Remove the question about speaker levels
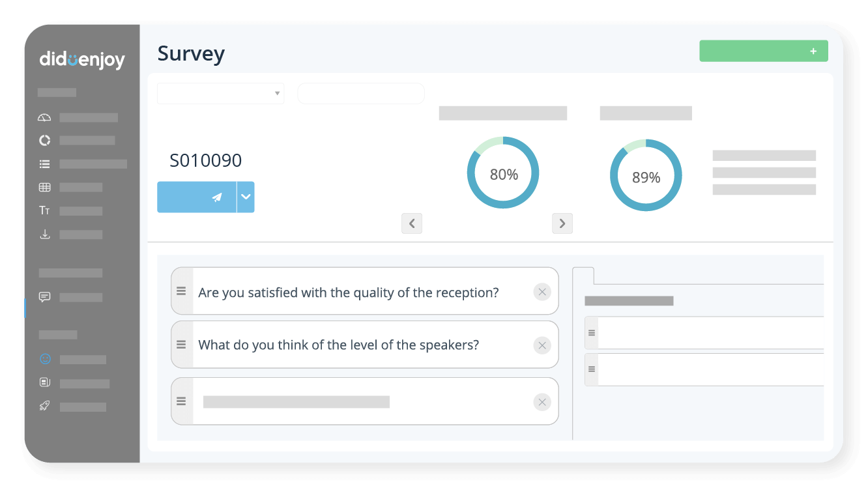The width and height of the screenshot is (868, 486). click(542, 345)
